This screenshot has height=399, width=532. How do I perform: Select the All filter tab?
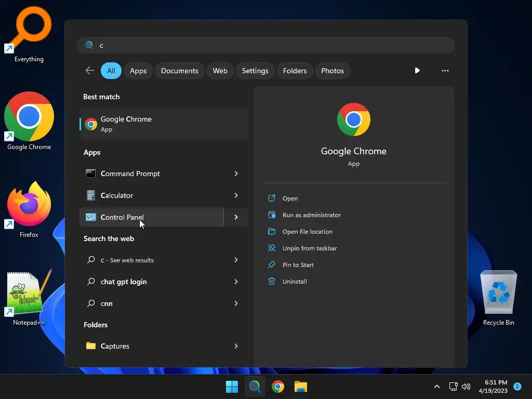click(x=111, y=71)
